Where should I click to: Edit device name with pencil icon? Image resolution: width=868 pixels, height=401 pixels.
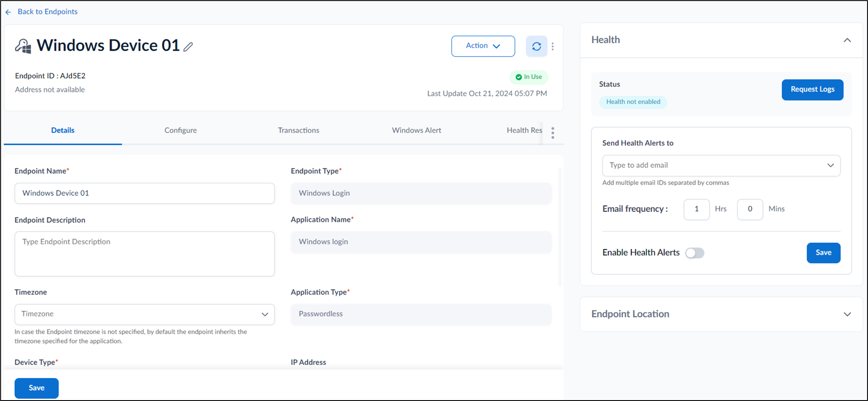point(188,47)
